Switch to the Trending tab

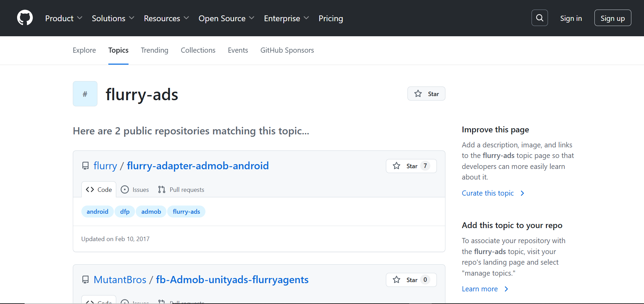[155, 50]
